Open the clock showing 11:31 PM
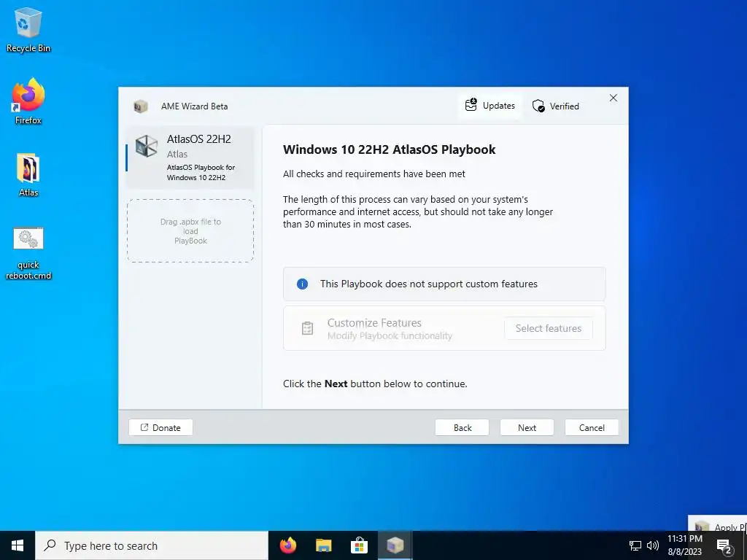Viewport: 747px width, 560px height. (x=684, y=545)
